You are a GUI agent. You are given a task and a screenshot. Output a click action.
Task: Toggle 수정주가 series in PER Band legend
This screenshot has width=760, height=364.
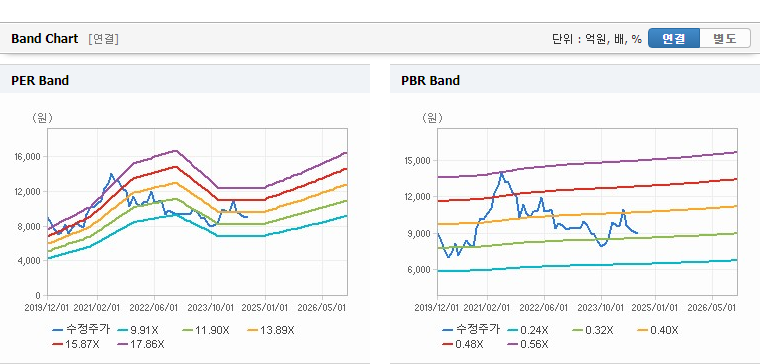[81, 330]
